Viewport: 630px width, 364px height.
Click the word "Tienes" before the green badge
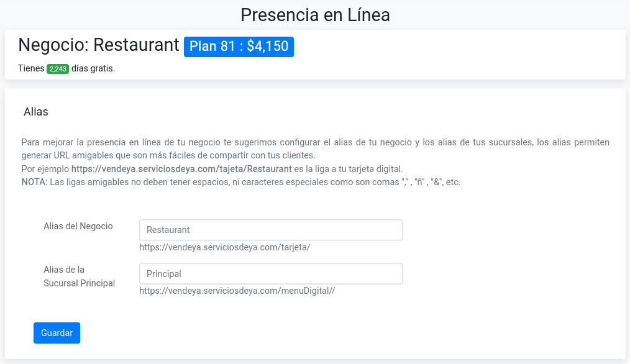coord(31,68)
